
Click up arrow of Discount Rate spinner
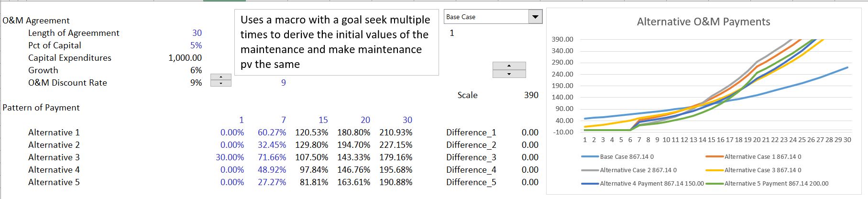tap(220, 77)
